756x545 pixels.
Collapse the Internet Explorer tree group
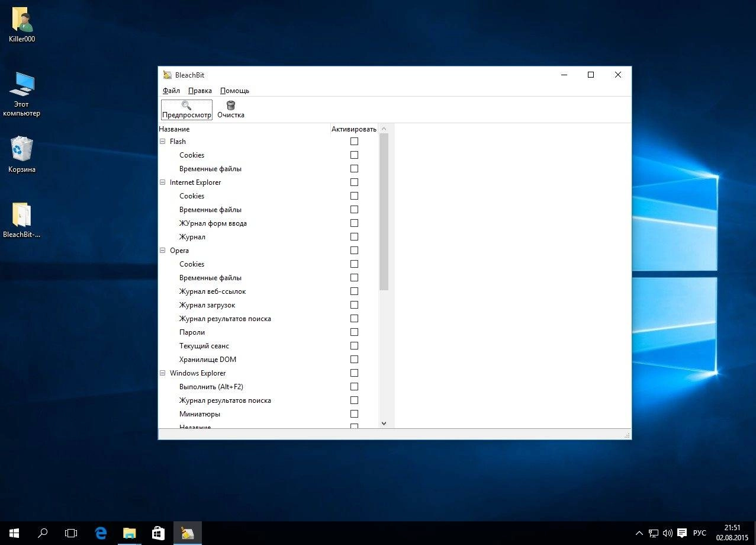163,182
